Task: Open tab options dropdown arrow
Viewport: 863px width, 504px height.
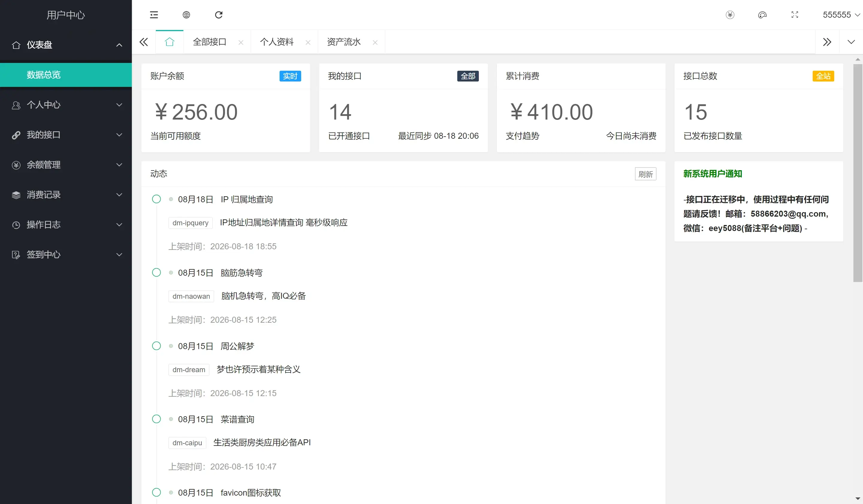Action: pyautogui.click(x=851, y=42)
